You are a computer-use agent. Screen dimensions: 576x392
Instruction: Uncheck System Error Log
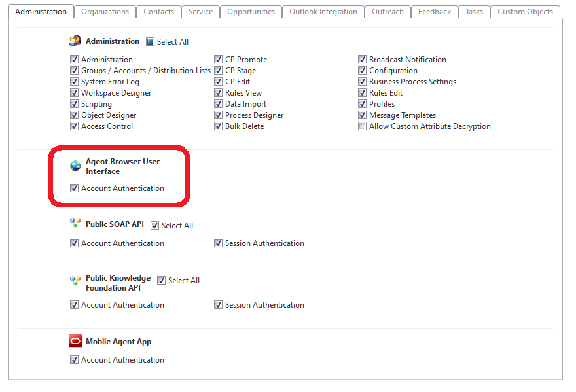74,82
